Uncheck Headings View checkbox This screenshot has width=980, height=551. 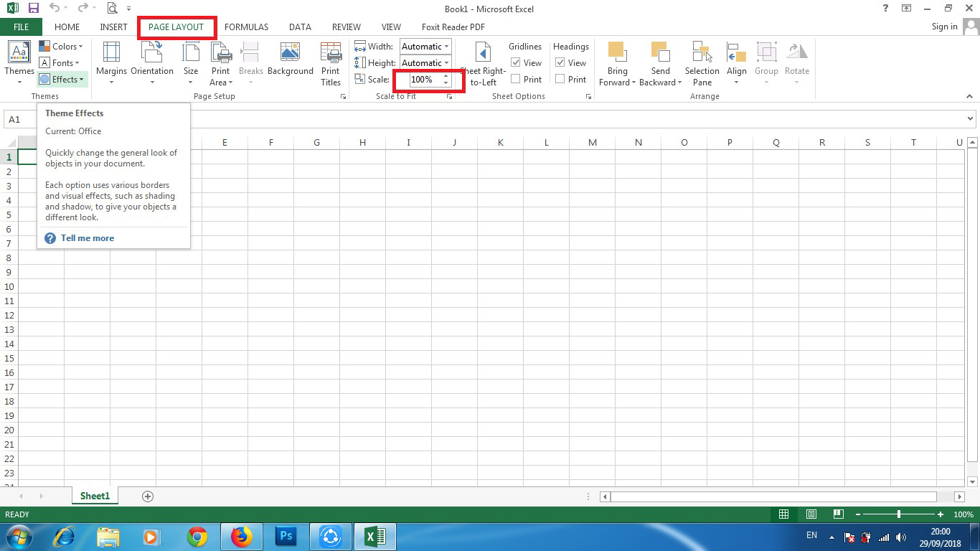pyautogui.click(x=560, y=63)
